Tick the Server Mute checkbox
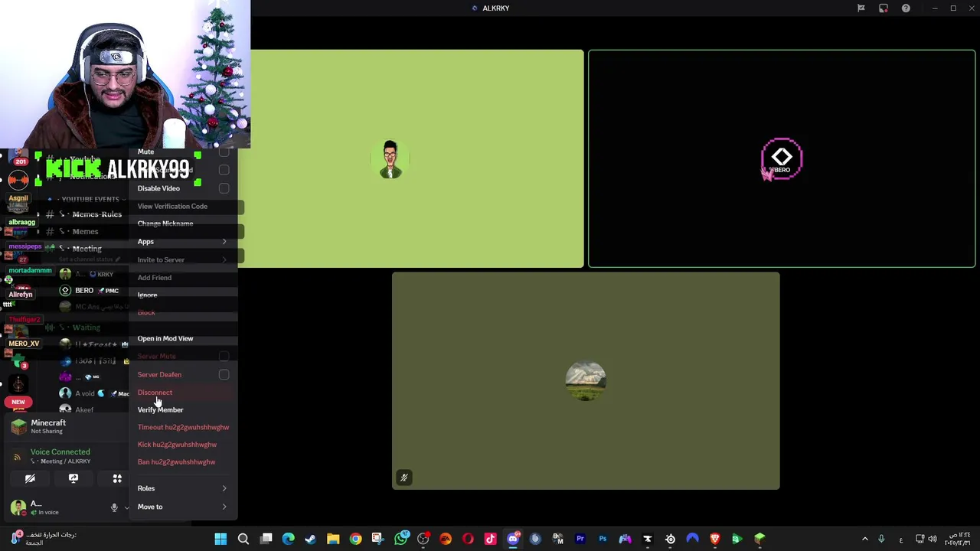The image size is (980, 551). pos(224,357)
